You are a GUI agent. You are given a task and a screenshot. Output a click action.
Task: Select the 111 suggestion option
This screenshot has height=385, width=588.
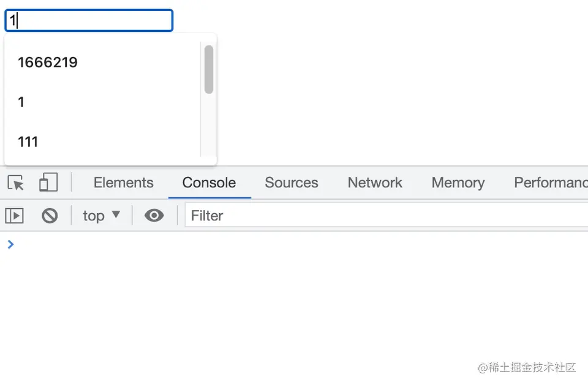pos(102,142)
